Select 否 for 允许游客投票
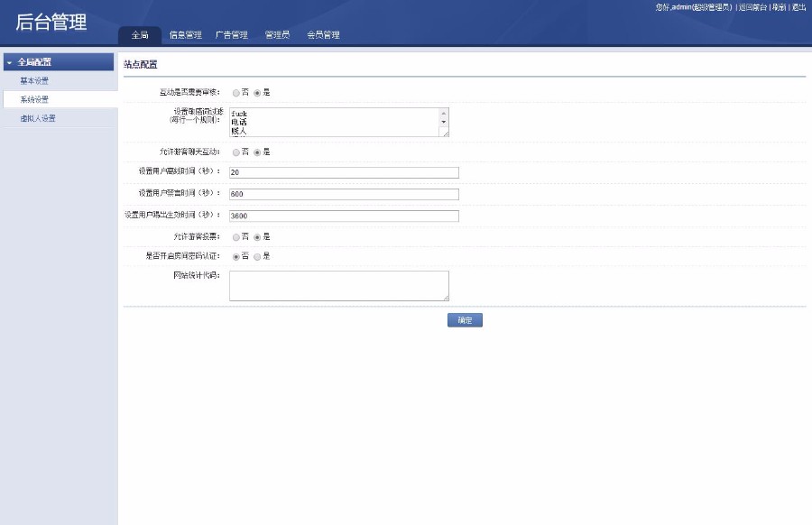This screenshot has height=525, width=812. (x=235, y=238)
